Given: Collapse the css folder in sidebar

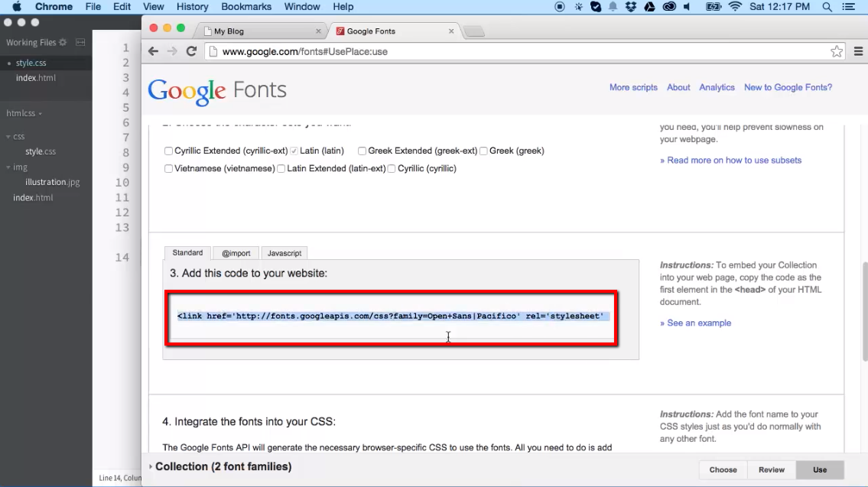Looking at the screenshot, I should (8, 137).
